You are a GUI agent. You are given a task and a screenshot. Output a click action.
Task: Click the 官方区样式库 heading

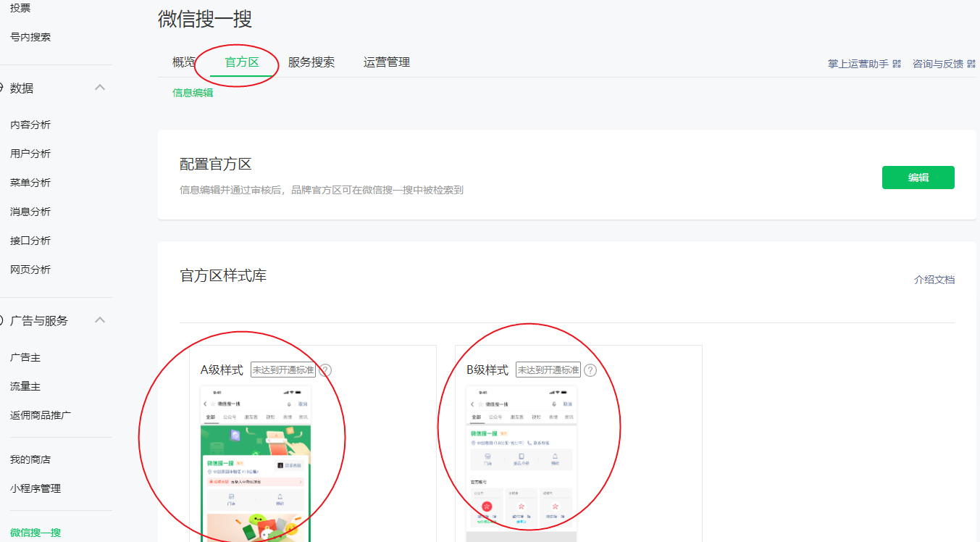click(x=223, y=275)
